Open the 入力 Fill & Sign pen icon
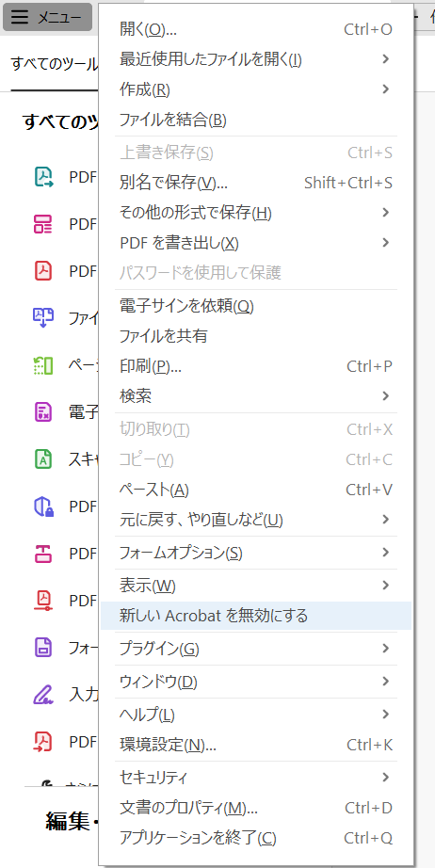435x868 pixels. pos(43,694)
